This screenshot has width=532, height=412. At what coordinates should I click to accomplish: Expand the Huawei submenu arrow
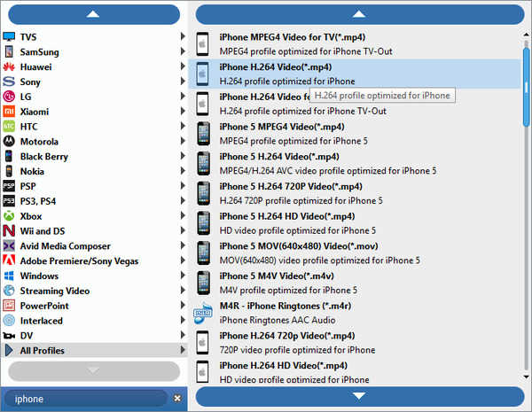click(183, 66)
